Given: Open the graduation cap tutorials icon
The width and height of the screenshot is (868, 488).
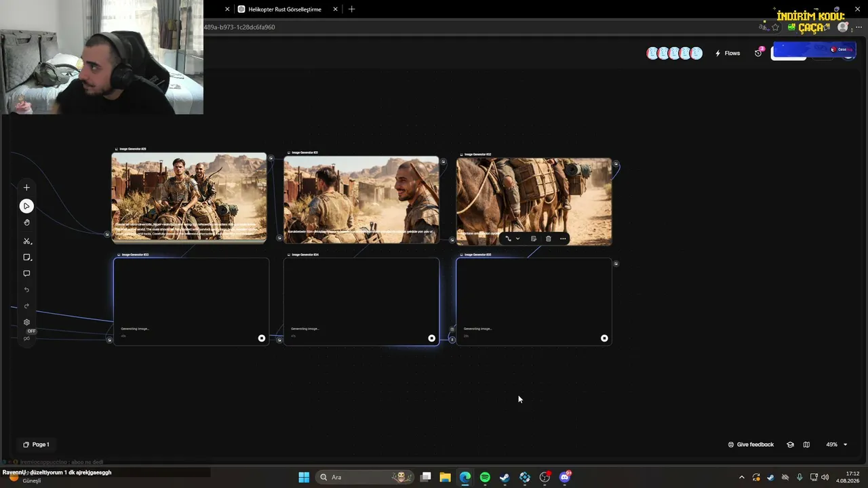Looking at the screenshot, I should (790, 445).
